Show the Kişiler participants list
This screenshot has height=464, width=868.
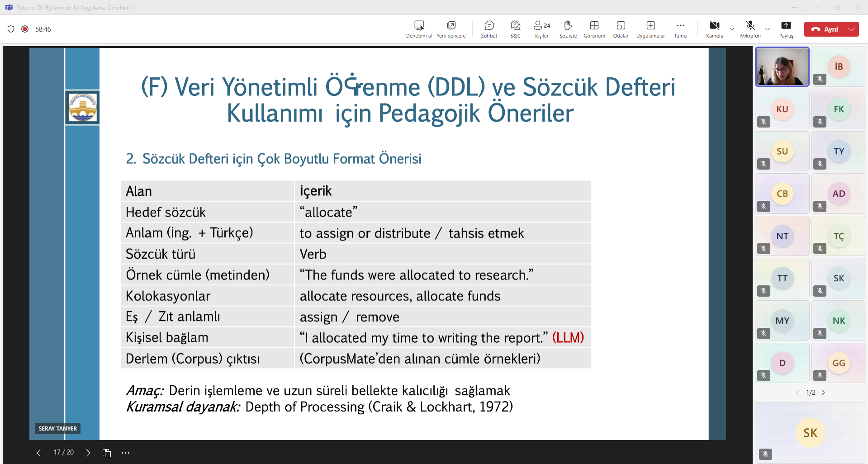[541, 29]
